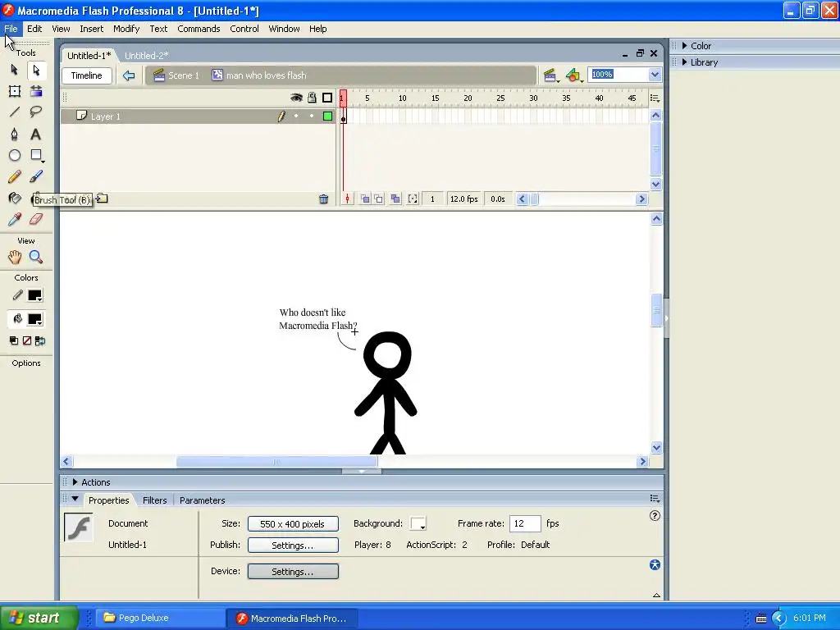
Task: Collapse the Properties panel triangle
Action: (75, 500)
